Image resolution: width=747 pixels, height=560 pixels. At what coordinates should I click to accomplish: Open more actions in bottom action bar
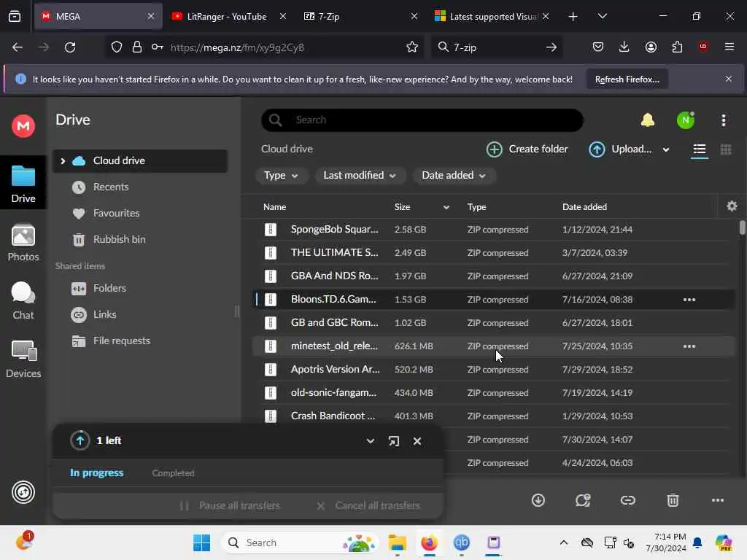717,500
